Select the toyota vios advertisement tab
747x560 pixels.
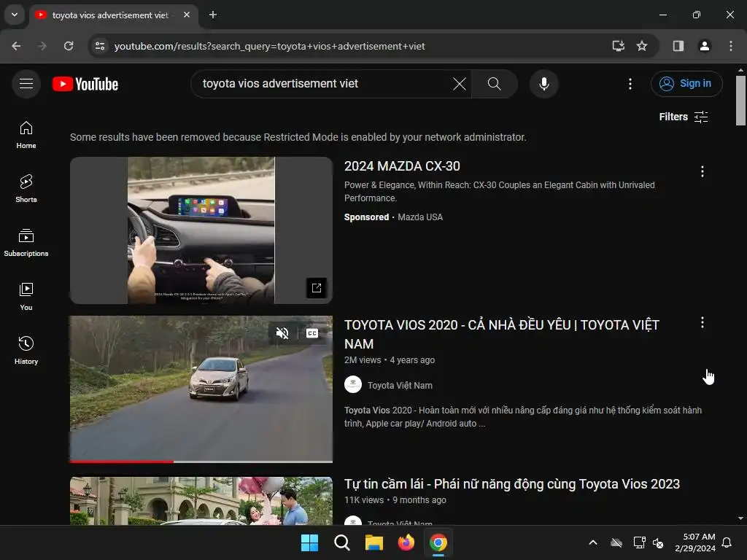[x=110, y=15]
